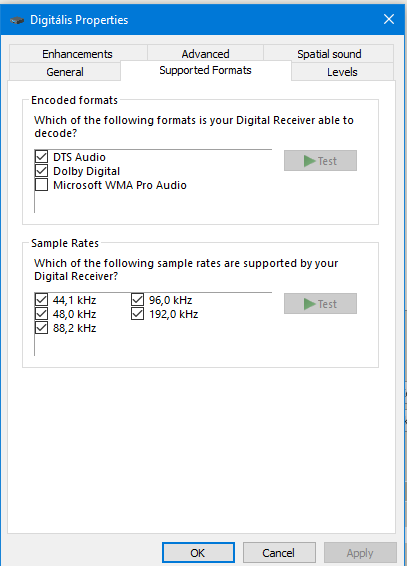
Task: Uncheck the Dolby Digital checkbox
Action: coord(41,171)
